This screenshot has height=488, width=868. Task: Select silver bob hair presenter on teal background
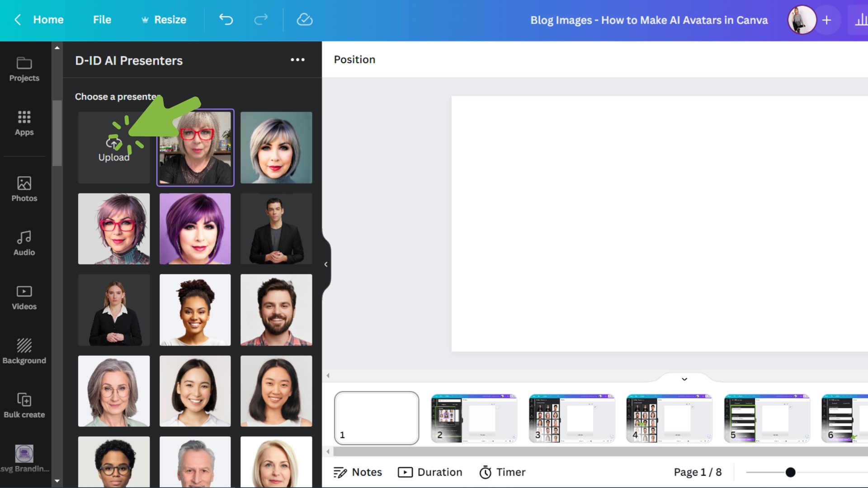point(276,148)
